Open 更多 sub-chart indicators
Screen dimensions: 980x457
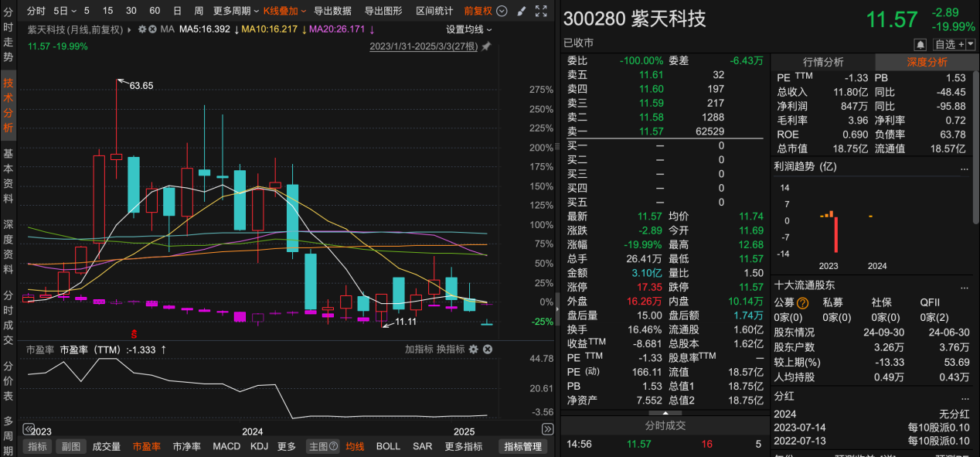click(x=287, y=446)
